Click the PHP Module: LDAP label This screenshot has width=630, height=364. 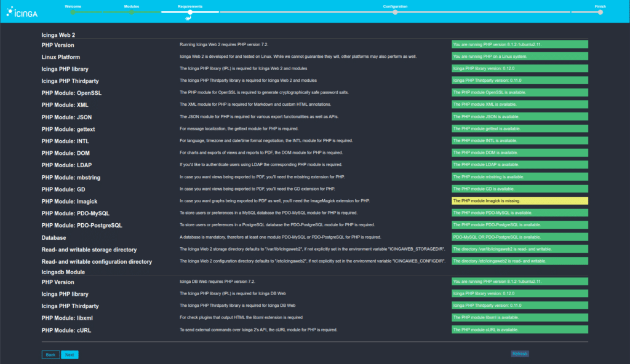tap(66, 165)
